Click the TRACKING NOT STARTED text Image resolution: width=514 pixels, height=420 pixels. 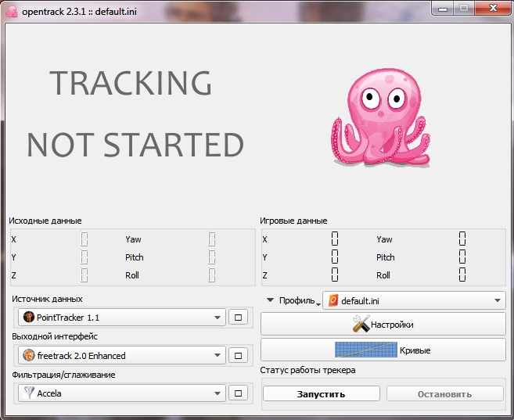pos(135,113)
